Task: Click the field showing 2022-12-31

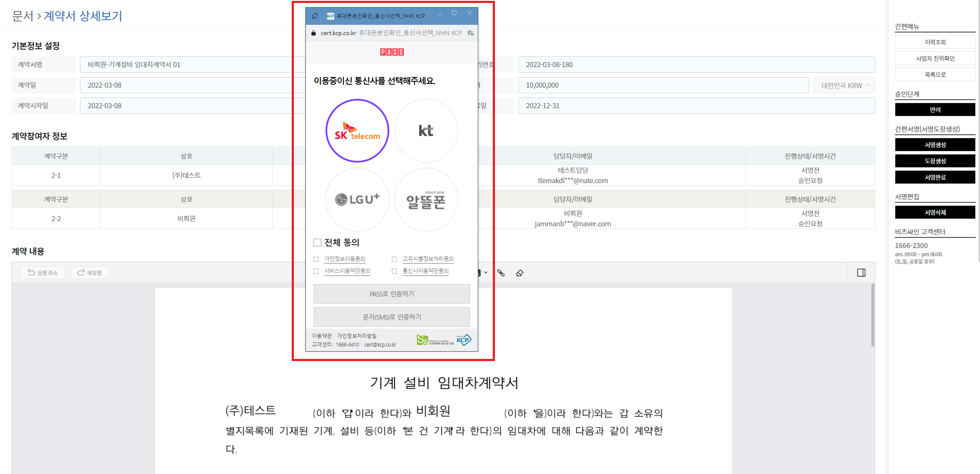Action: pyautogui.click(x=696, y=106)
